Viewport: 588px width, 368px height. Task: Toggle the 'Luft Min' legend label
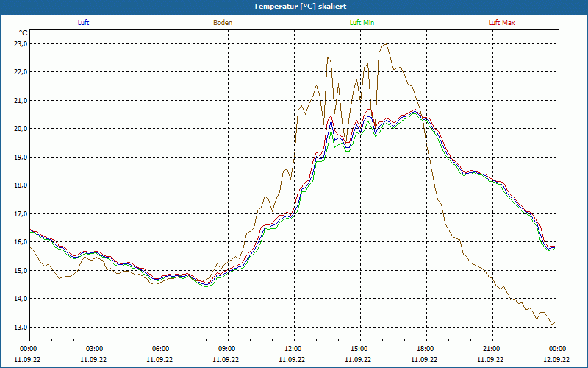[x=362, y=23]
